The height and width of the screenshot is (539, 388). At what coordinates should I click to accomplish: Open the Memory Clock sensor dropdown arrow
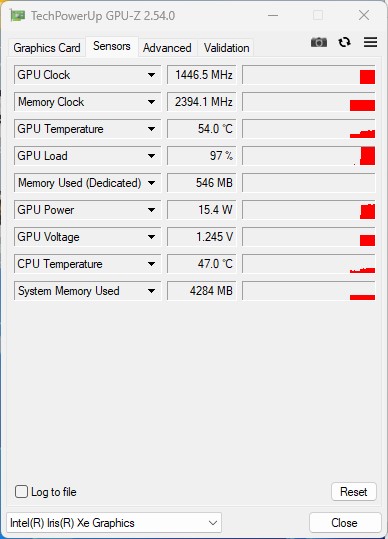pyautogui.click(x=151, y=102)
